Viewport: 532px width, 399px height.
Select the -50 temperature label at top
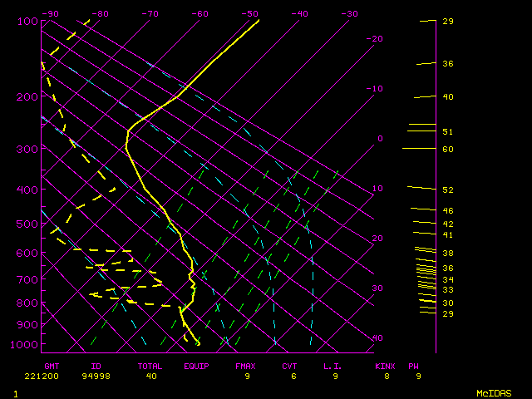[249, 13]
